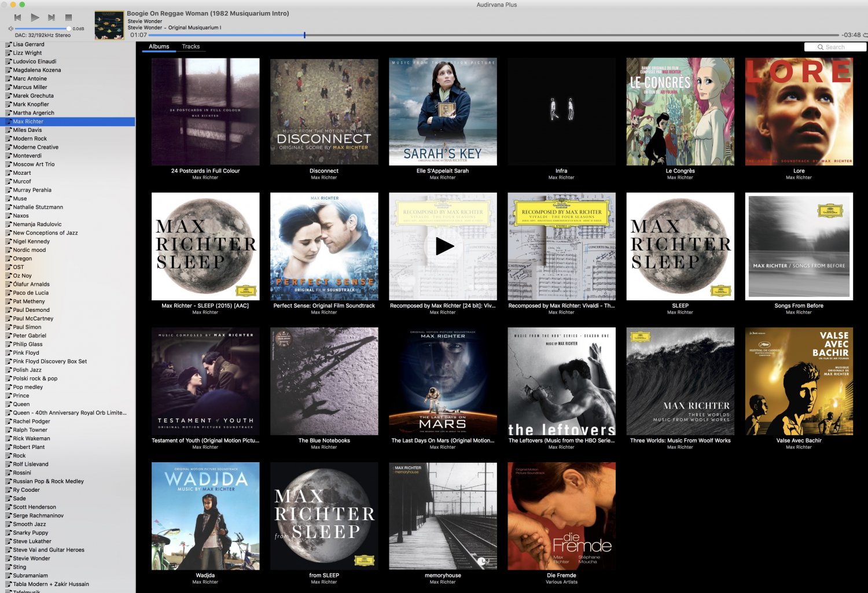Switch to the Albums tab
This screenshot has height=593, width=868.
coord(159,47)
